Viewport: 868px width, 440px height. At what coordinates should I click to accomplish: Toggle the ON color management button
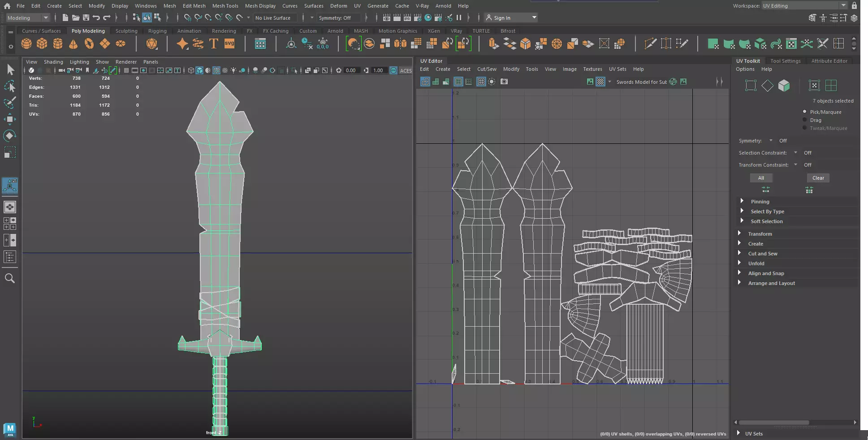click(393, 70)
